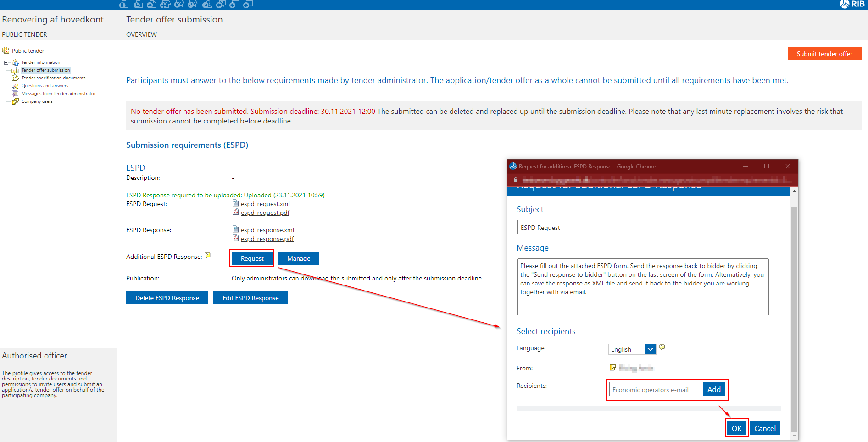This screenshot has width=868, height=442.
Task: Click the document with clock toolbar icon
Action: [x=138, y=5]
